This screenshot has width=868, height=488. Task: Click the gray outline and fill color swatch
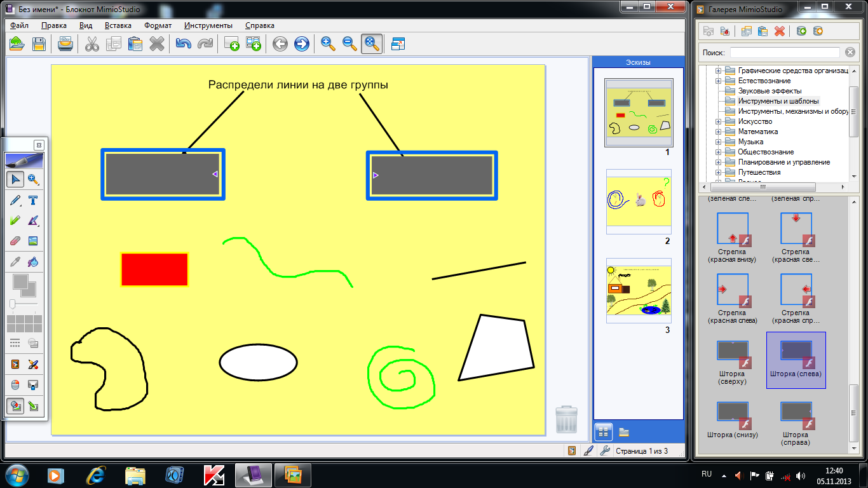coord(25,285)
